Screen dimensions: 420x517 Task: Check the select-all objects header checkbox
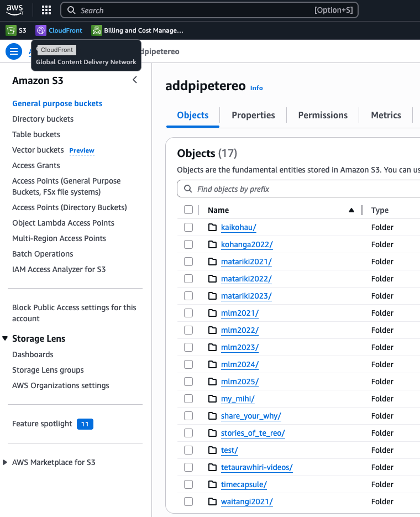coord(188,210)
